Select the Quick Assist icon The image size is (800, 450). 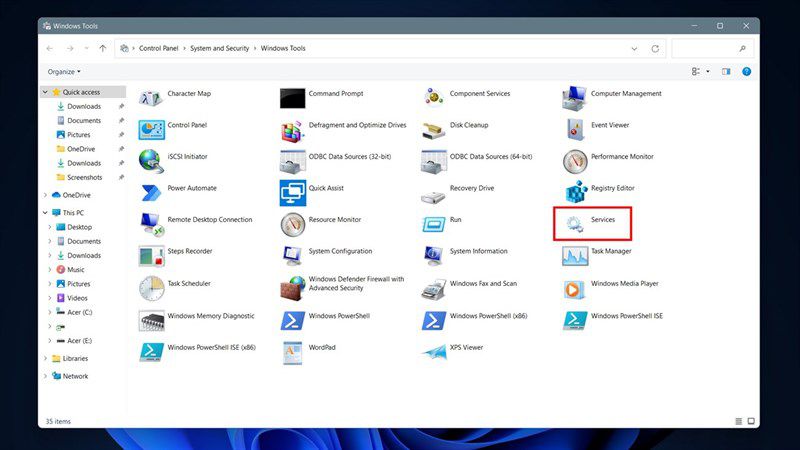(x=293, y=193)
